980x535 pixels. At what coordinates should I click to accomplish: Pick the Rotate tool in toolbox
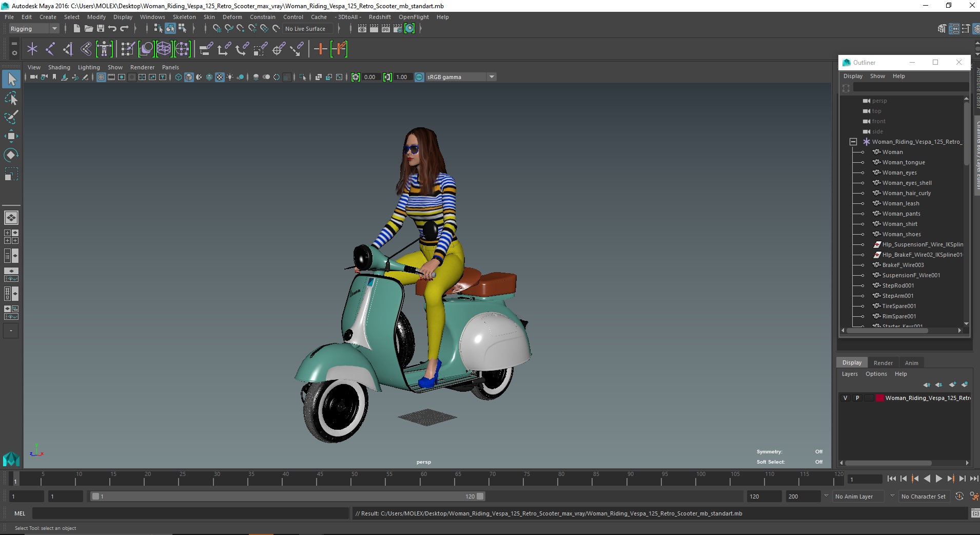(x=11, y=155)
